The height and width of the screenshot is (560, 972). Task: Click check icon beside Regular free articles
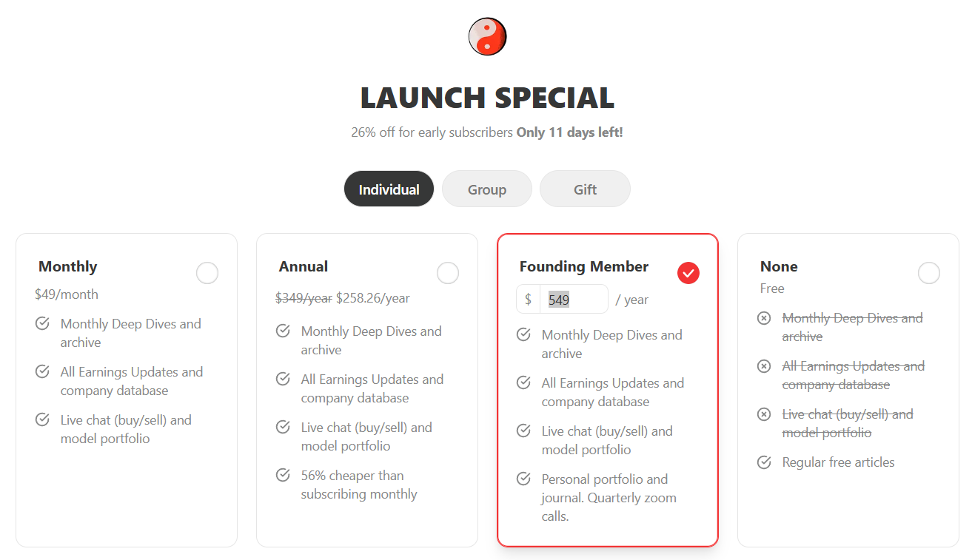(x=764, y=462)
